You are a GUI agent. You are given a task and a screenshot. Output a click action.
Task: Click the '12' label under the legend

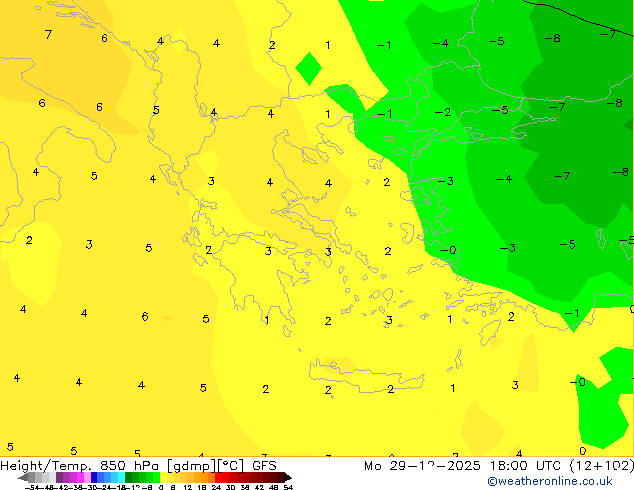click(188, 487)
